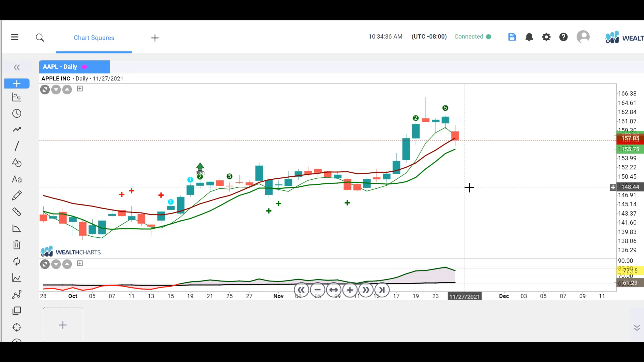Click the red 157.85 current price label

click(630, 138)
